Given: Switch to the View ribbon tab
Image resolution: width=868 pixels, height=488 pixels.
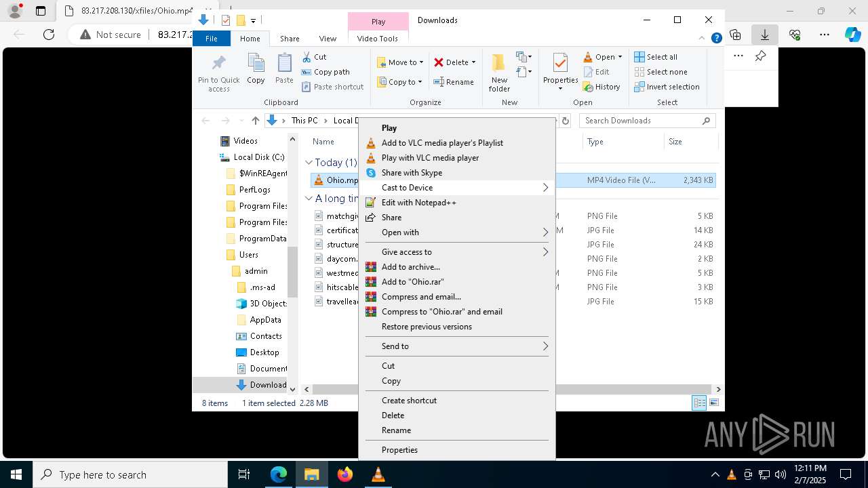Looking at the screenshot, I should point(328,39).
